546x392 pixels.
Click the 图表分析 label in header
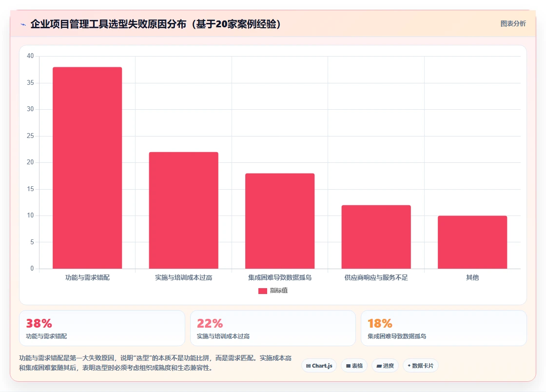click(513, 24)
